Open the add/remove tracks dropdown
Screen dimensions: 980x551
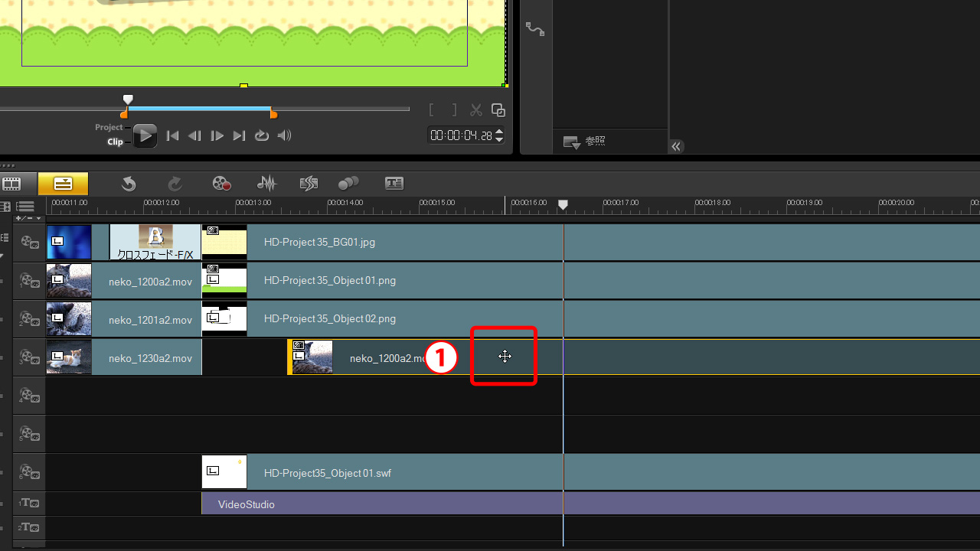click(28, 218)
